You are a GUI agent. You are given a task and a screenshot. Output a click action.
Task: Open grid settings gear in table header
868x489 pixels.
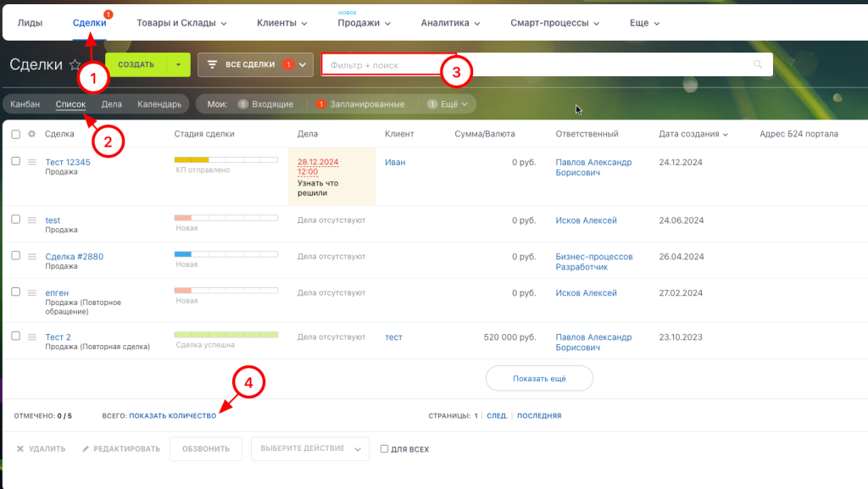[32, 134]
